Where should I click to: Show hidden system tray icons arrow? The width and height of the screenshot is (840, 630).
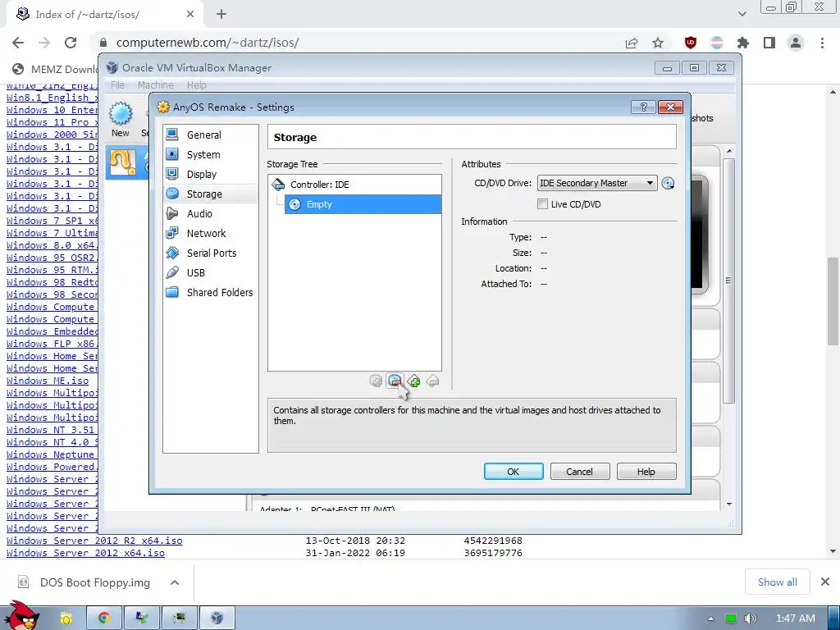711,619
